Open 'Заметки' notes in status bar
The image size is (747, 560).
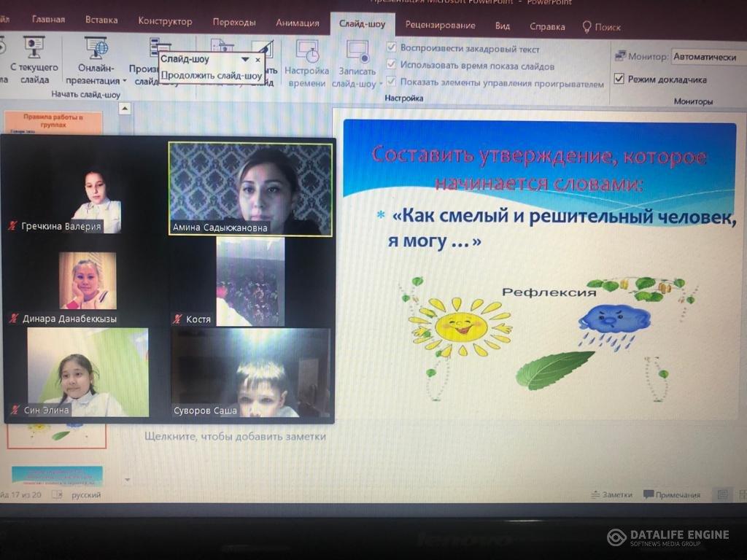point(611,494)
